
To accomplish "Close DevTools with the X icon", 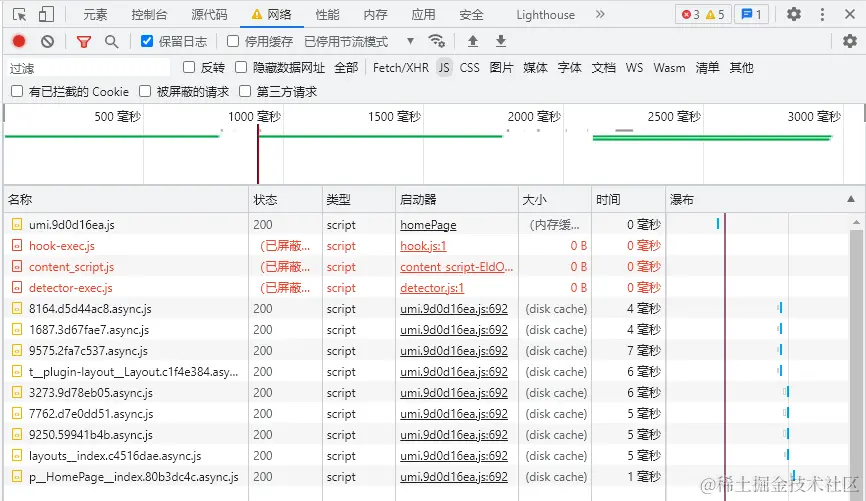I will click(850, 14).
